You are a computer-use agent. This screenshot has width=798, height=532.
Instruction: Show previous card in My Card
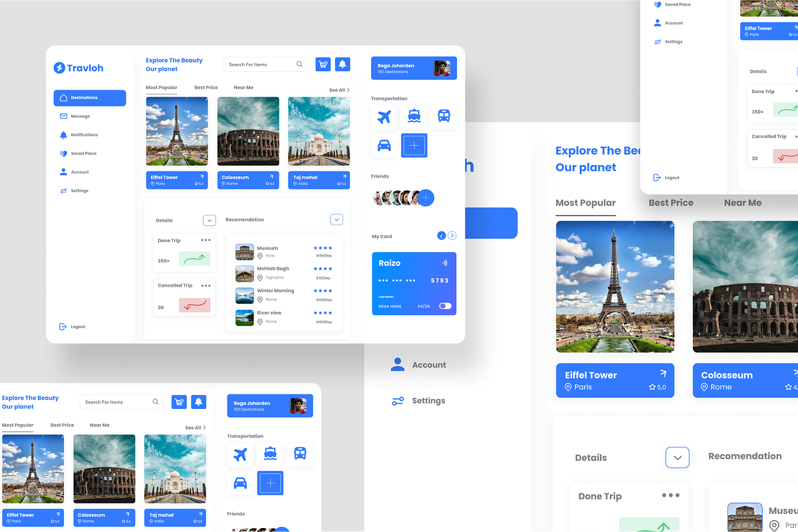pyautogui.click(x=441, y=235)
